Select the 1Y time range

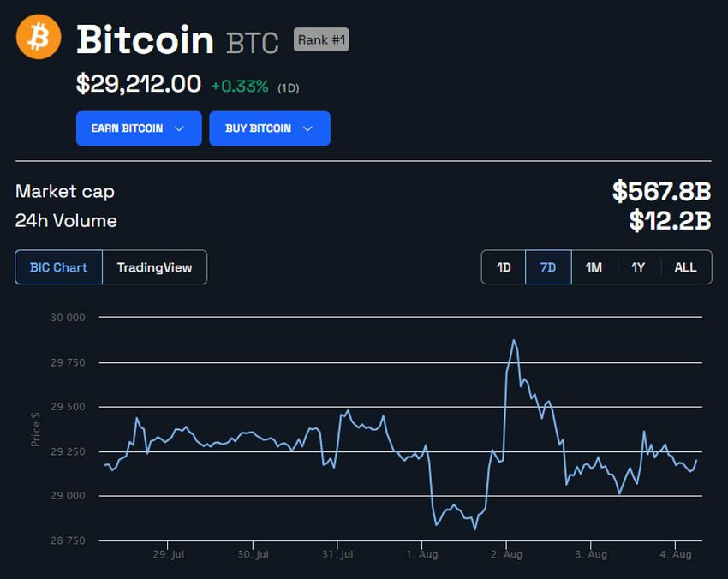tap(639, 267)
